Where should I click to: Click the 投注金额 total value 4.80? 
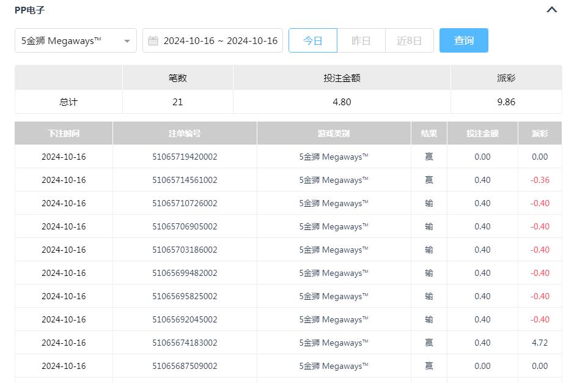(342, 102)
